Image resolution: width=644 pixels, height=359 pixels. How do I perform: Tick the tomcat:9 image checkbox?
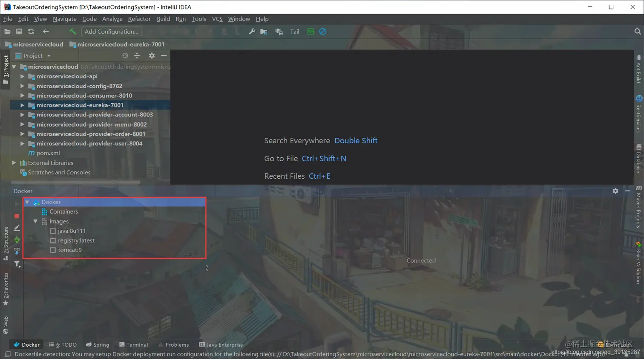point(53,250)
